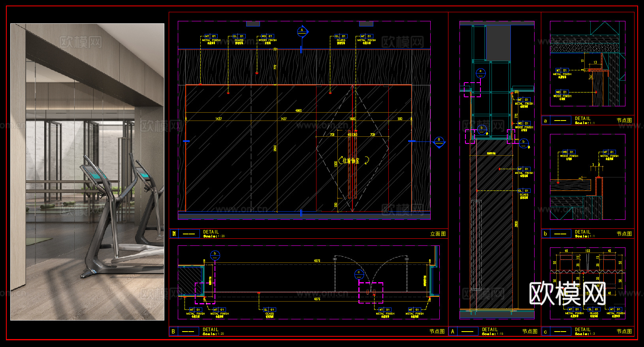Click the lowercase a title box
644x347 pixels.
click(546, 121)
